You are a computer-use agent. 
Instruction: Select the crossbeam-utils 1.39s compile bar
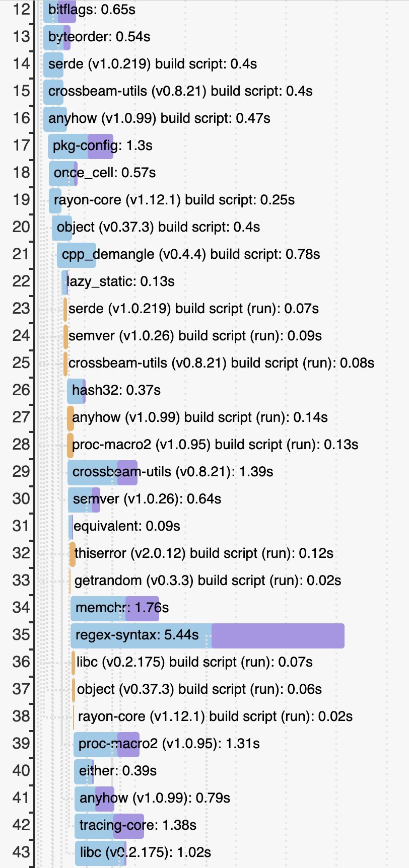point(102,472)
